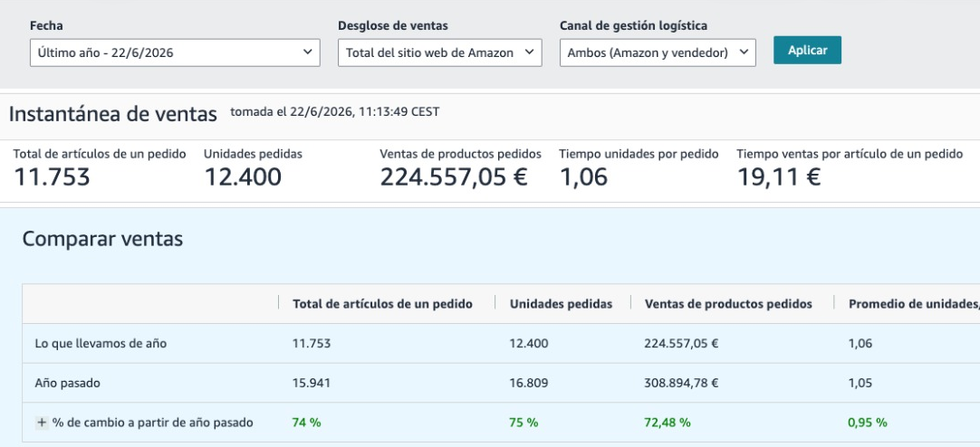Click the Aplicar button
The width and height of the screenshot is (980, 447).
click(808, 51)
